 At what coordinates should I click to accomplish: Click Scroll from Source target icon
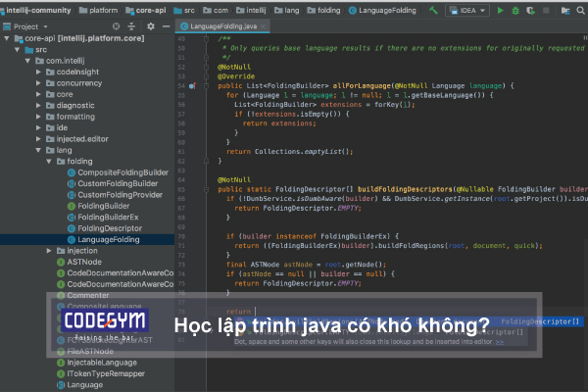[117, 26]
